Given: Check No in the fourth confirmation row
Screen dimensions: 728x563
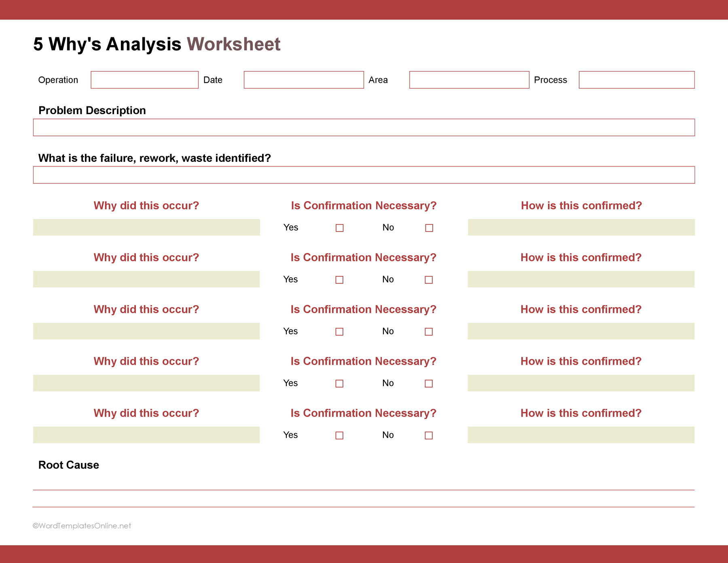Looking at the screenshot, I should tap(429, 383).
